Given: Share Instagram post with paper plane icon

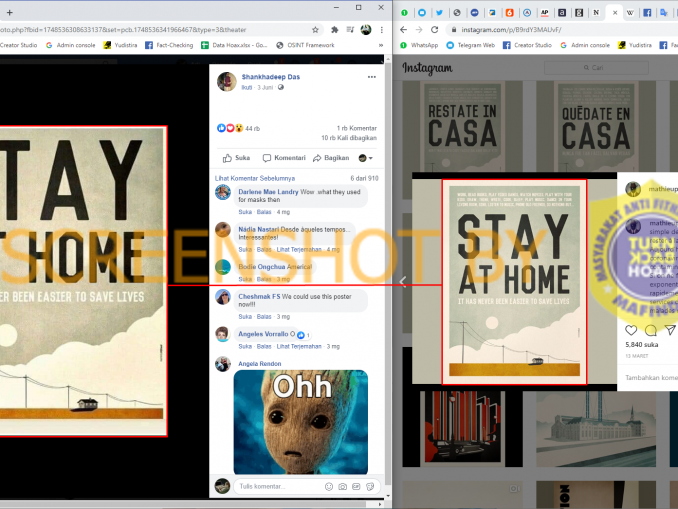Looking at the screenshot, I should 670,330.
